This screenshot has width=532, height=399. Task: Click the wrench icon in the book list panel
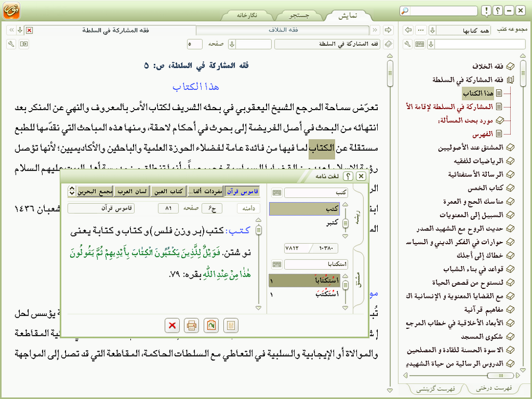pyautogui.click(x=408, y=44)
